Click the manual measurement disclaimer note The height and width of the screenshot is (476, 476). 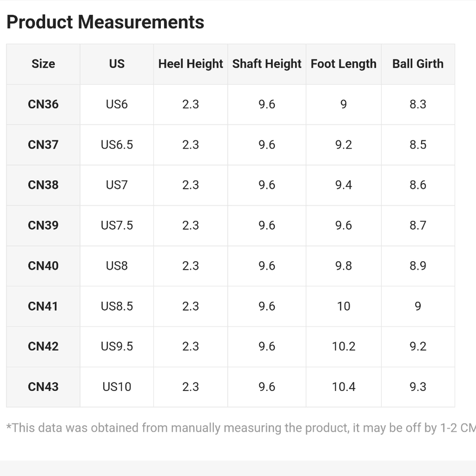[x=241, y=428]
